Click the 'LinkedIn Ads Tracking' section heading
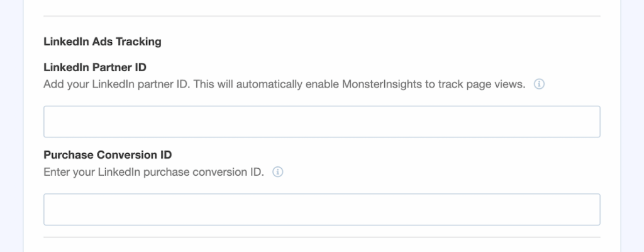Screen dimensions: 644x252 point(103,42)
